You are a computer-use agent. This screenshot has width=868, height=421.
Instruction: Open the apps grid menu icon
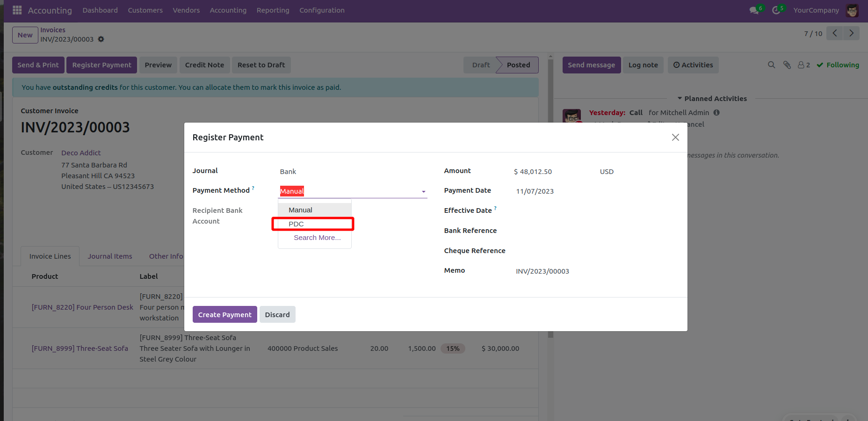pyautogui.click(x=17, y=10)
